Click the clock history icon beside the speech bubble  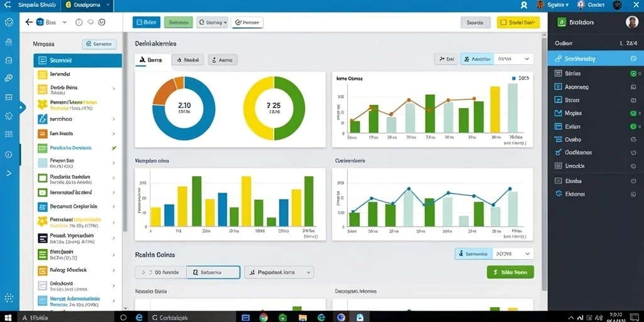[103, 22]
